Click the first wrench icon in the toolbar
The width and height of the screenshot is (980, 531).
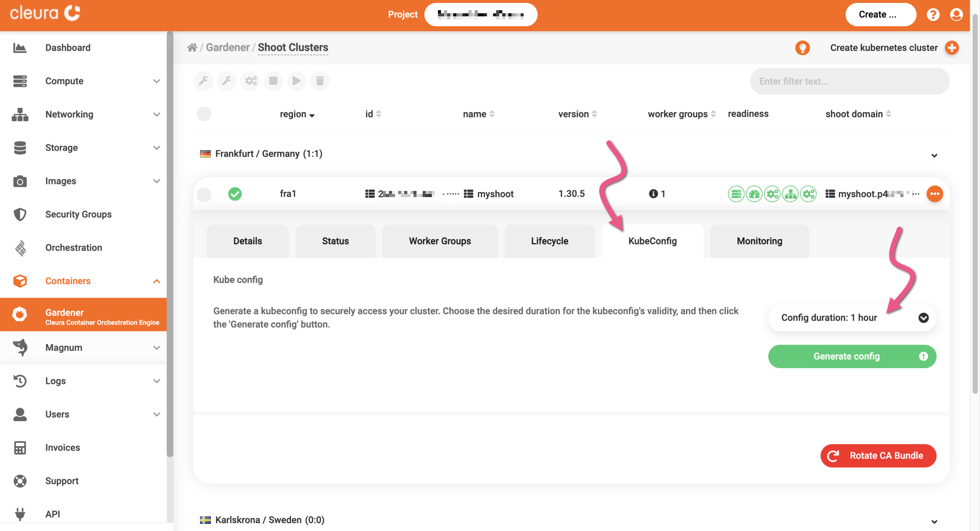[203, 81]
